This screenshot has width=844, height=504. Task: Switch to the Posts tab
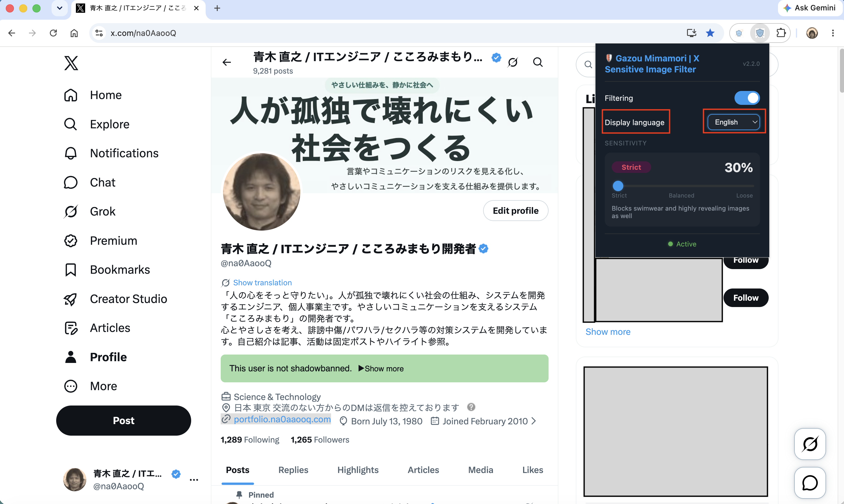[238, 470]
